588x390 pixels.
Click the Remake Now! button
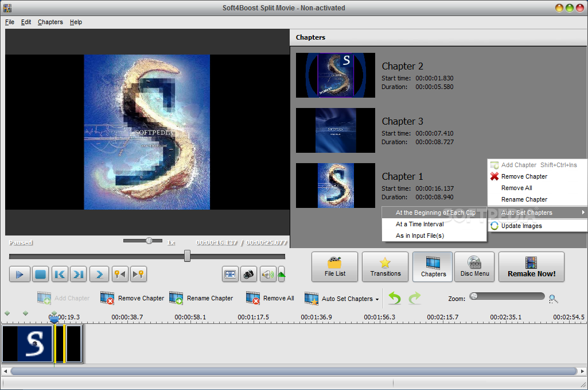tap(531, 267)
